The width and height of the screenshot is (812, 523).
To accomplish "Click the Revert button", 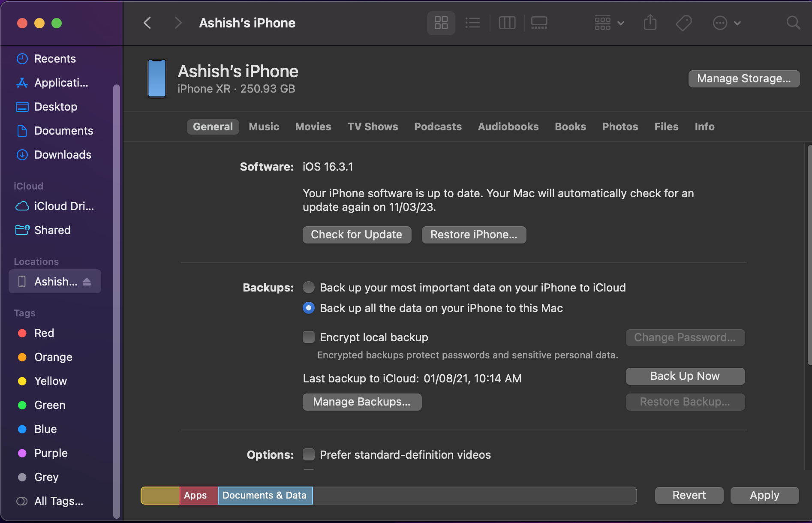I will click(689, 496).
